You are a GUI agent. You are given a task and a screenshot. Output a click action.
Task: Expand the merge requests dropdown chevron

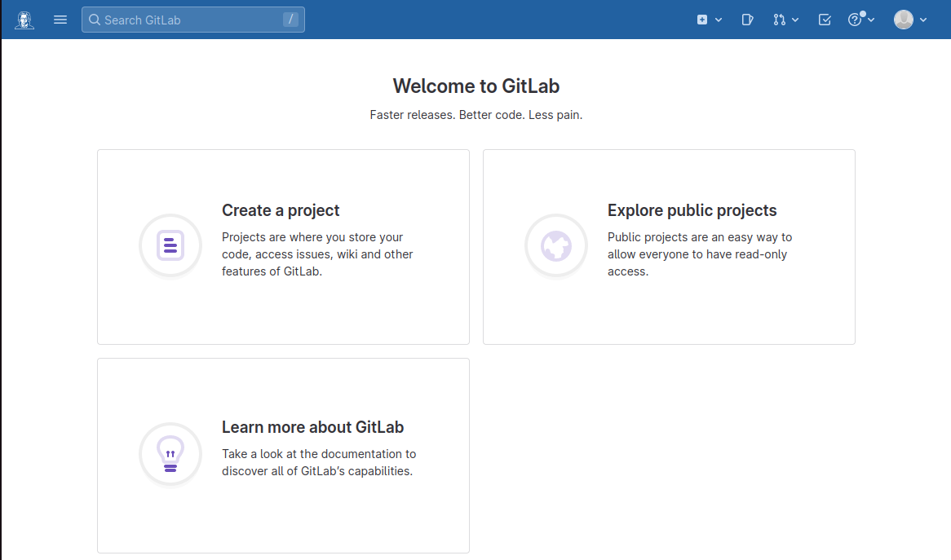[x=796, y=20]
